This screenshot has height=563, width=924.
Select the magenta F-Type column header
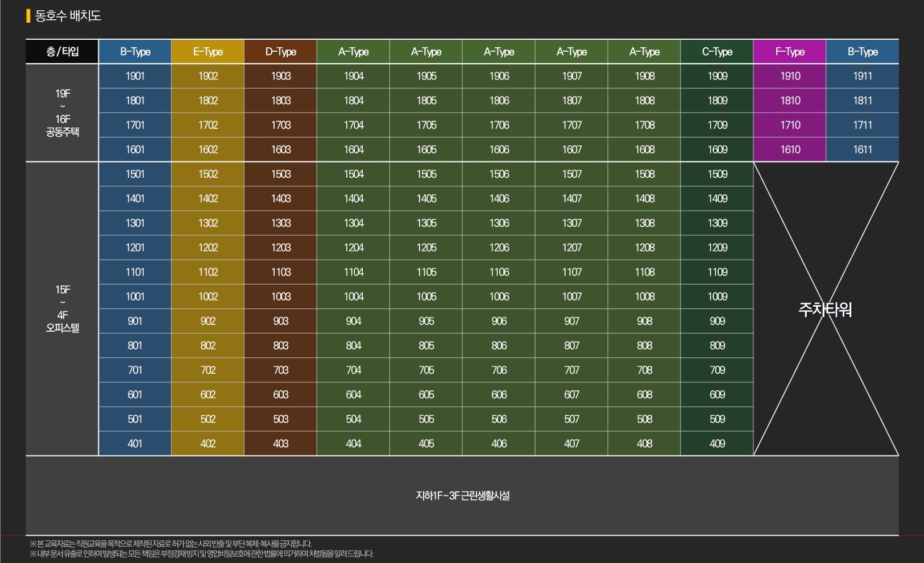pos(790,52)
